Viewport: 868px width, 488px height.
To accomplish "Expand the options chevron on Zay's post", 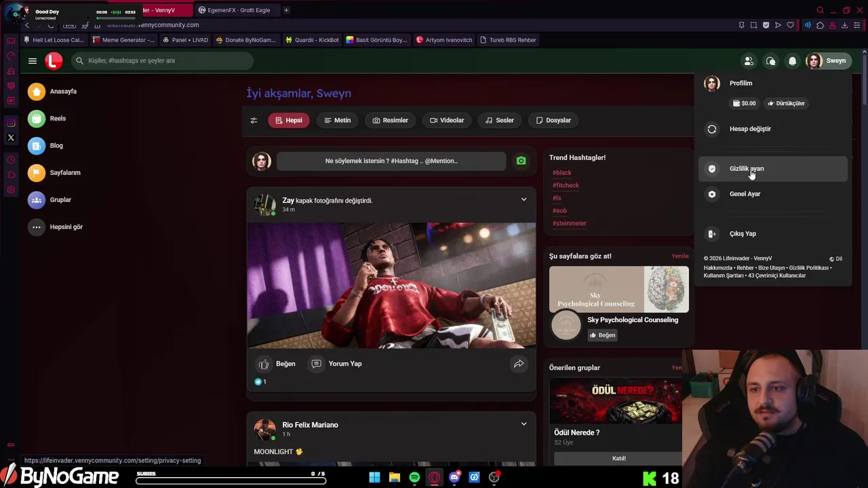I will click(x=524, y=200).
